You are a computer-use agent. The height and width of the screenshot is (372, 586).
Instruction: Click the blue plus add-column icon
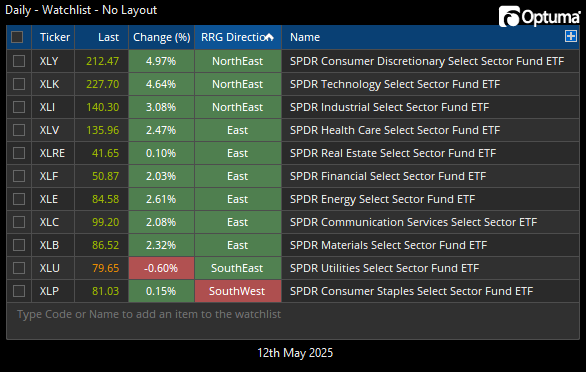pyautogui.click(x=571, y=36)
